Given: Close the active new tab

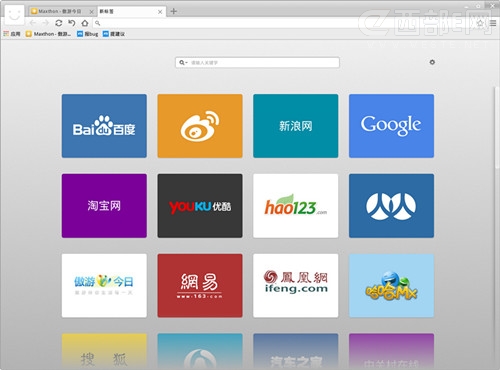Looking at the screenshot, I should (x=160, y=12).
